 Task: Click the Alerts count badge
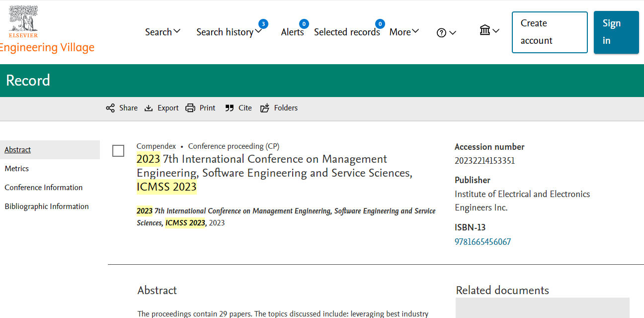(x=304, y=23)
